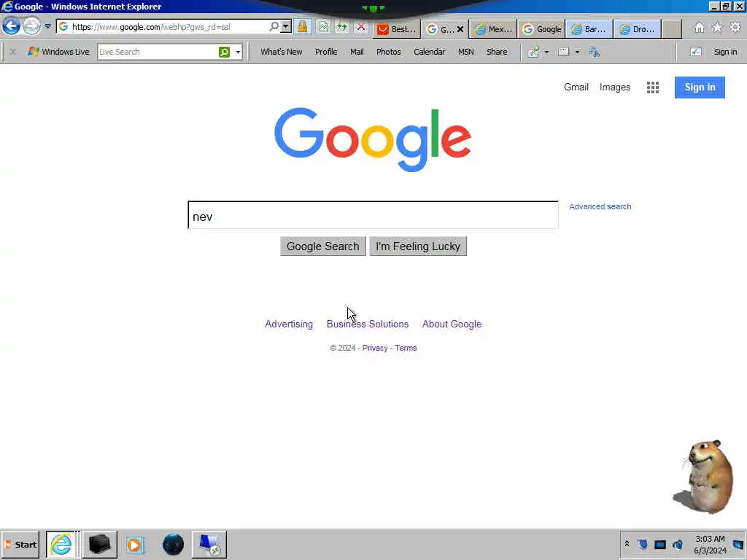Open Mail in Windows Live toolbar
The height and width of the screenshot is (560, 747).
(357, 52)
